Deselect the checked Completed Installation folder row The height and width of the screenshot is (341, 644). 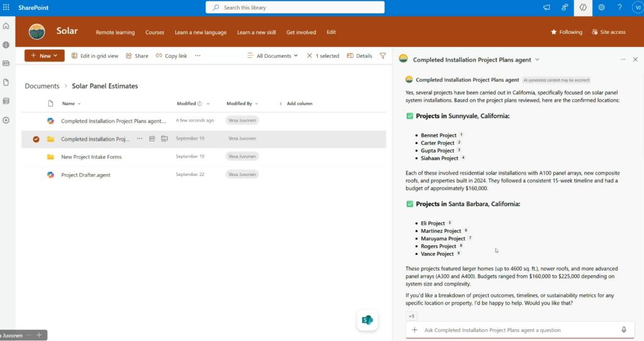pyautogui.click(x=36, y=139)
